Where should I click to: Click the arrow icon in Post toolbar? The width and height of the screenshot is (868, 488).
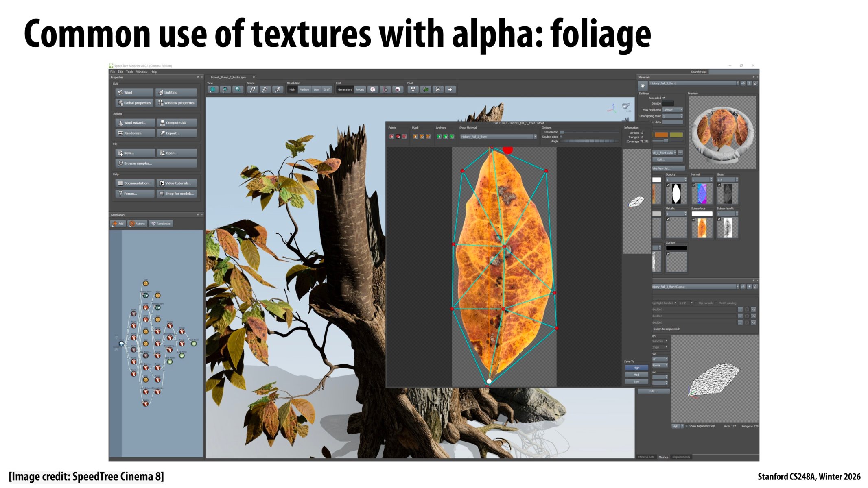(450, 89)
